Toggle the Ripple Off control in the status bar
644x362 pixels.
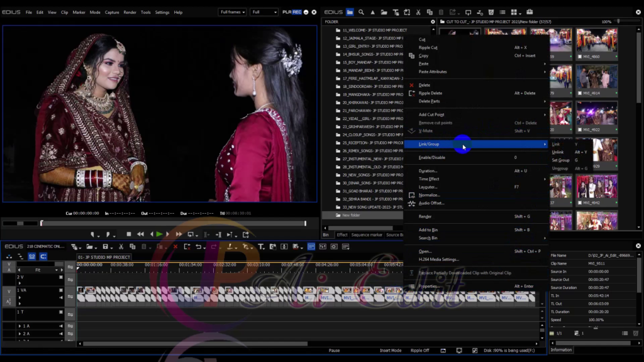(419, 351)
